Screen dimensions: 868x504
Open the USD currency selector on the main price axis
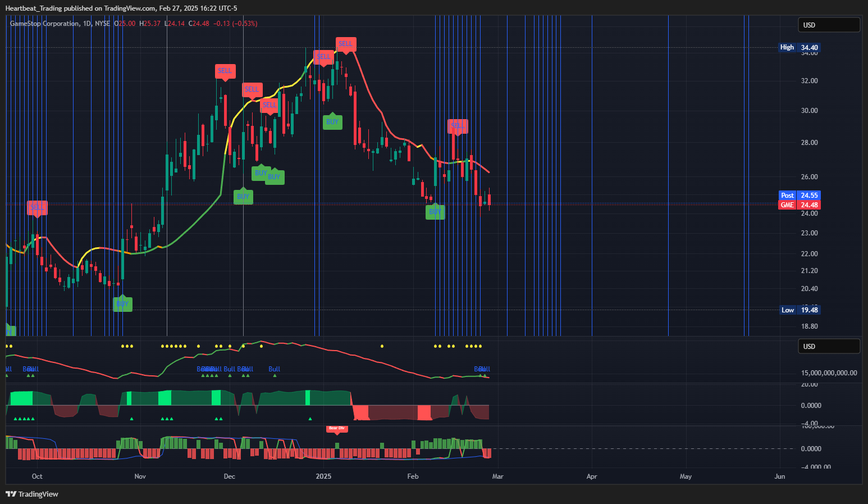(x=829, y=25)
